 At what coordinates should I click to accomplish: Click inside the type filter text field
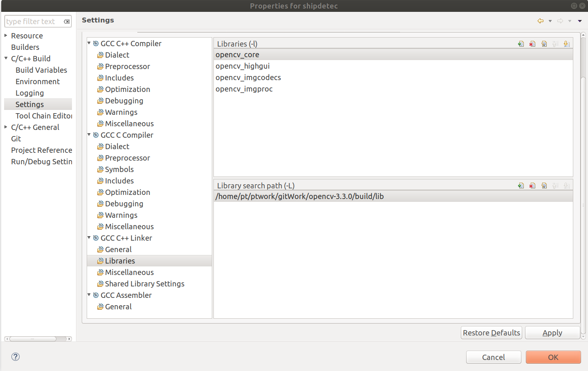click(35, 21)
